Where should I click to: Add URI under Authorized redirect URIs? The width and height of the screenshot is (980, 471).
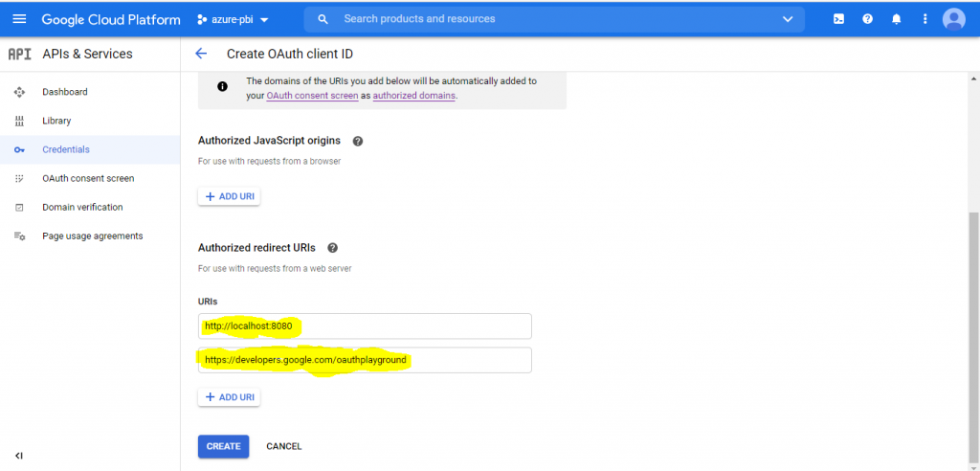[x=230, y=397]
